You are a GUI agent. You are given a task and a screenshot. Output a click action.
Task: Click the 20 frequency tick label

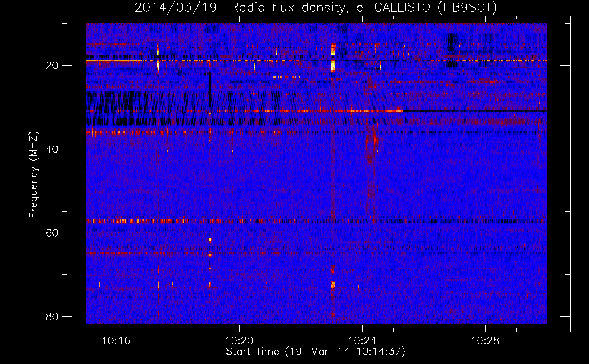click(x=52, y=66)
